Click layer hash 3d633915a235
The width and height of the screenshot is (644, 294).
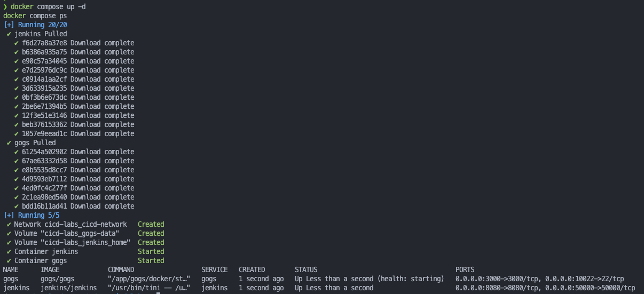pos(44,88)
